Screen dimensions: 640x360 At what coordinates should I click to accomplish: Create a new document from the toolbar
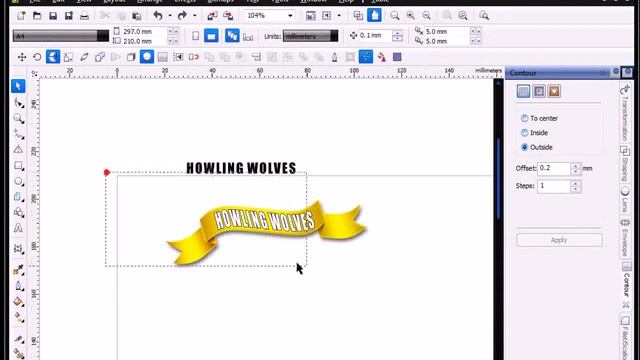(21, 16)
